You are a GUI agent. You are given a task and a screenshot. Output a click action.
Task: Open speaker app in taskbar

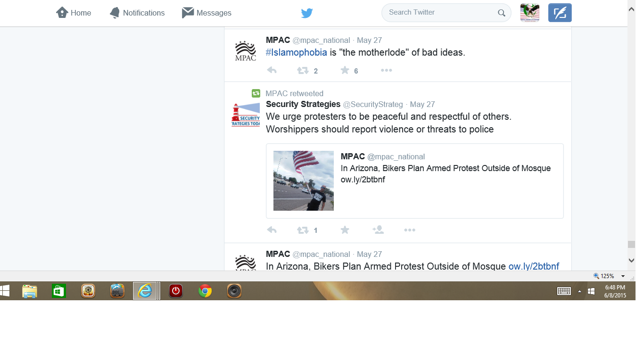[x=234, y=291]
